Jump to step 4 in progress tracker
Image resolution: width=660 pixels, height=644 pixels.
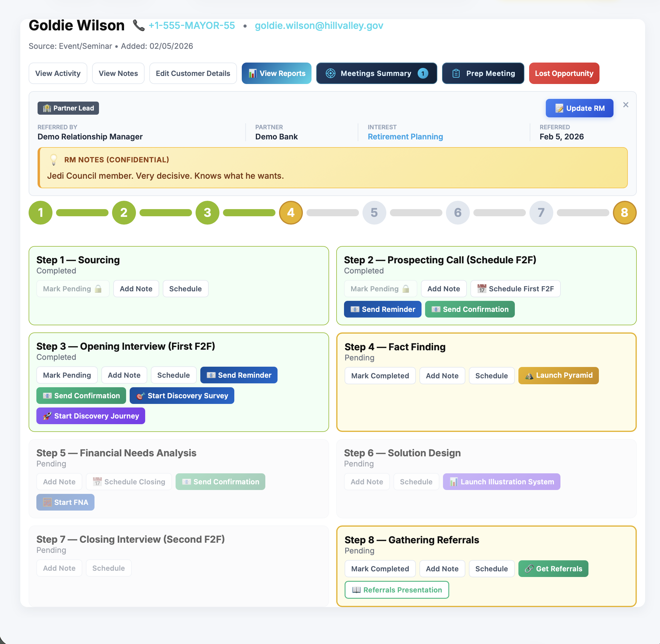(290, 213)
